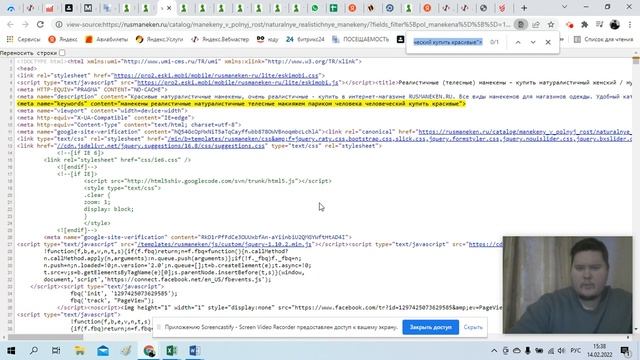Go forward in browser history
The height and width of the screenshot is (360, 640).
click(25, 24)
